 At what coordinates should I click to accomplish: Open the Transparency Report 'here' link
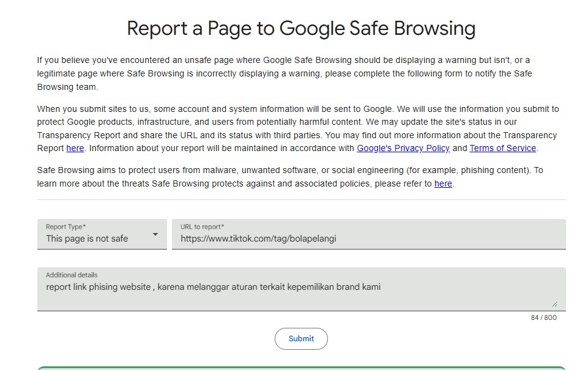coord(75,149)
